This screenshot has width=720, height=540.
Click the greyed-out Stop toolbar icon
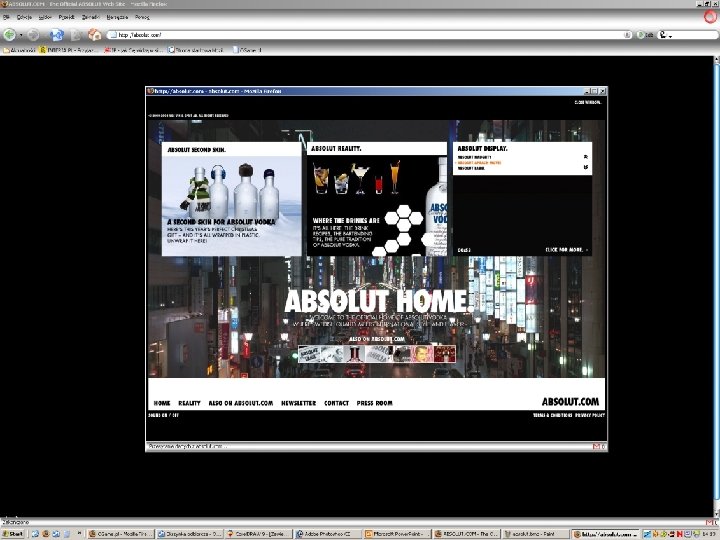click(x=76, y=34)
